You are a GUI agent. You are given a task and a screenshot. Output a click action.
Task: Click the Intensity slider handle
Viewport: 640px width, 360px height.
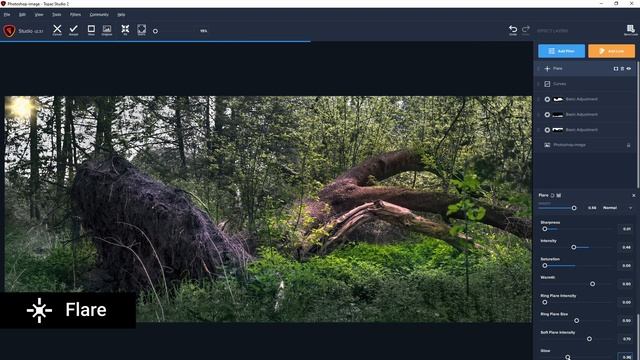[573, 247]
